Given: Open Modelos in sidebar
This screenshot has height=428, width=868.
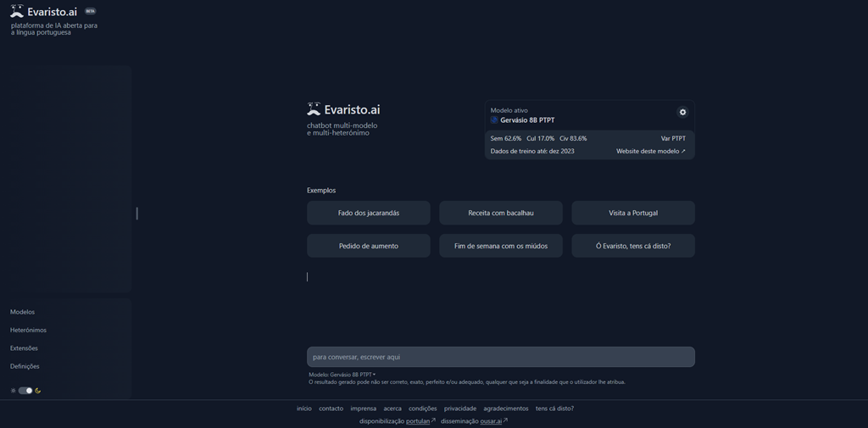Looking at the screenshot, I should point(22,312).
